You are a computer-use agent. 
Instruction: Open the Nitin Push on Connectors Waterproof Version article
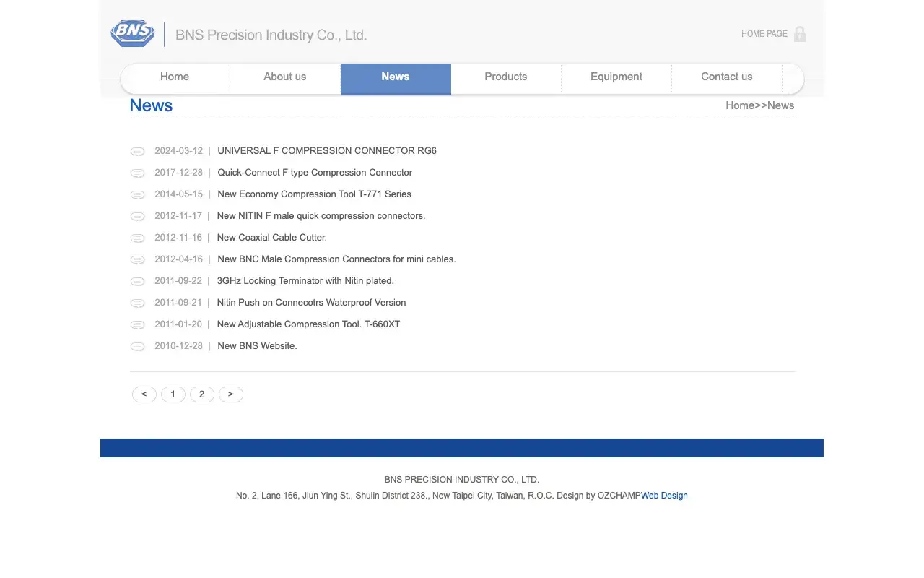(x=311, y=303)
